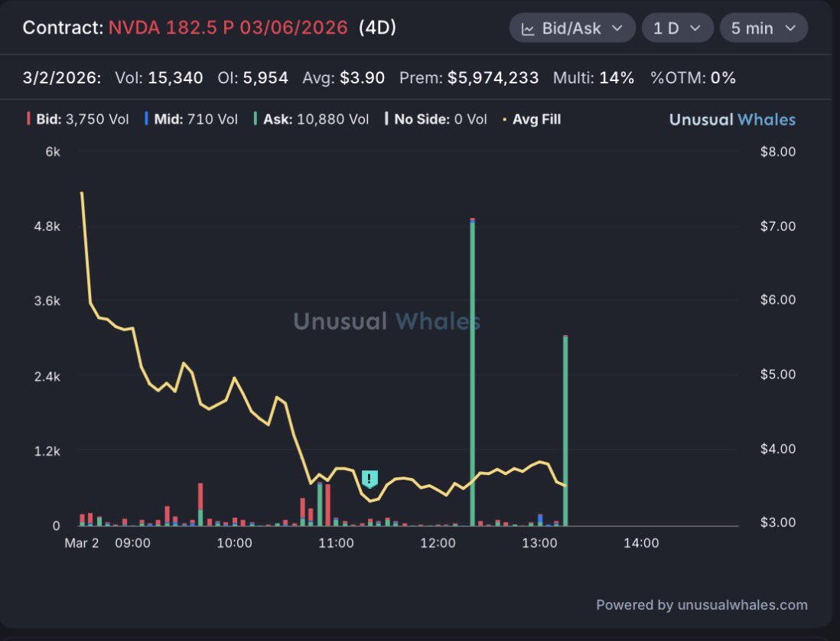This screenshot has height=641, width=840.
Task: Click the Mar 2 axis label
Action: pyautogui.click(x=81, y=543)
